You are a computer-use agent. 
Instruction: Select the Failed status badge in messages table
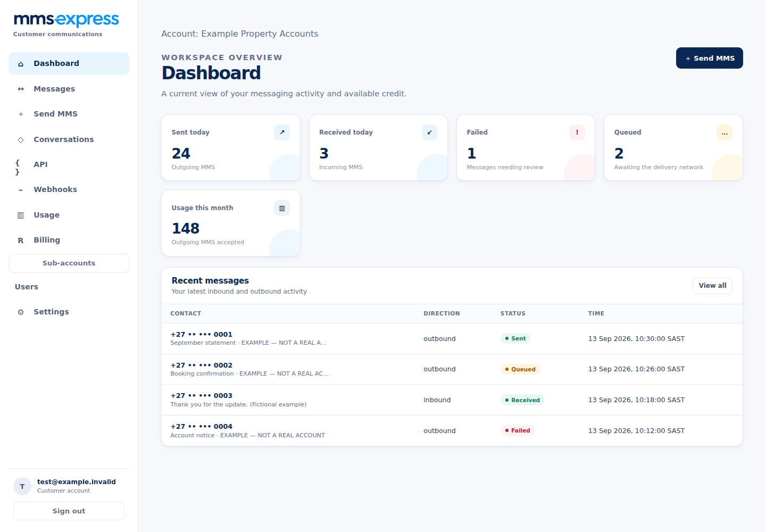518,430
